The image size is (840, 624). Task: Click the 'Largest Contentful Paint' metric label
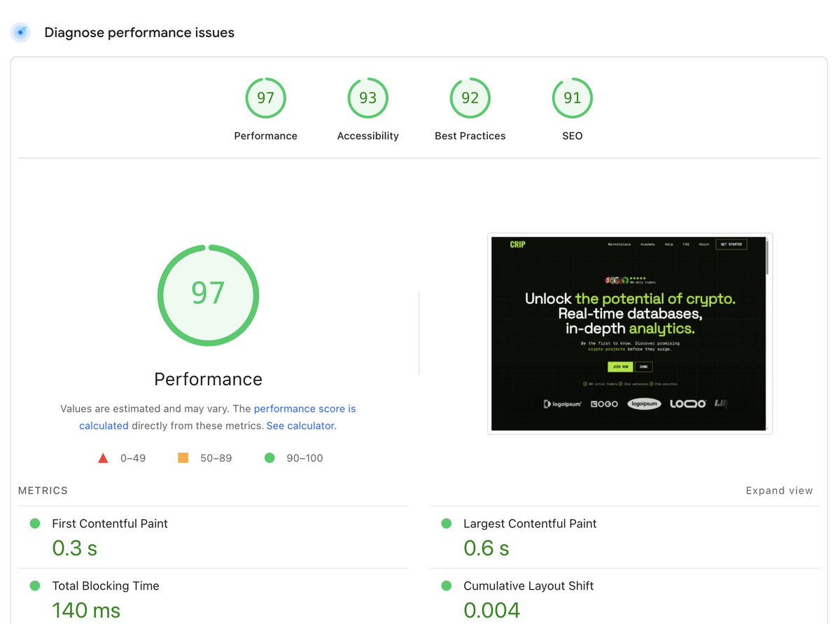530,523
